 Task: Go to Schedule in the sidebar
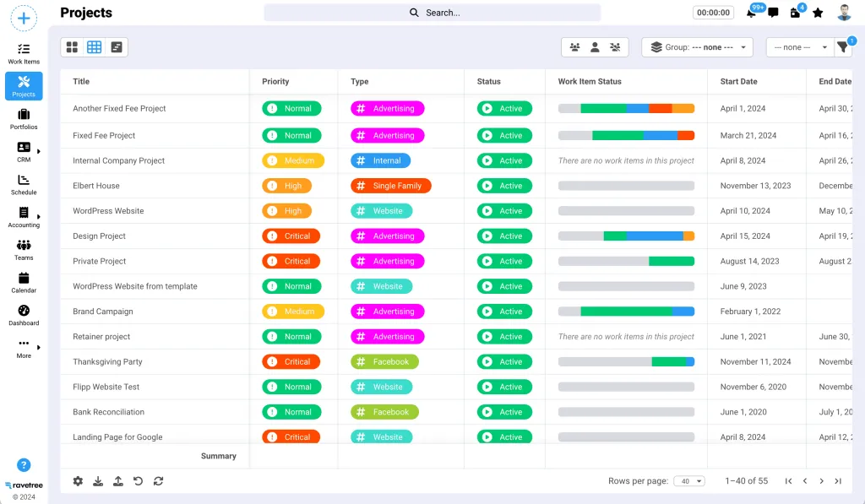(x=24, y=184)
